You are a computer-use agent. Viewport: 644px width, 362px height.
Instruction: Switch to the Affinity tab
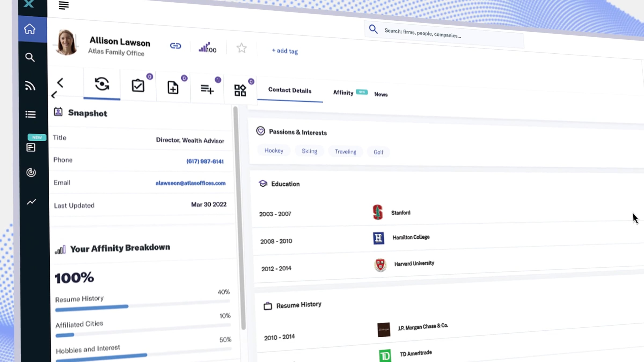[x=343, y=93]
